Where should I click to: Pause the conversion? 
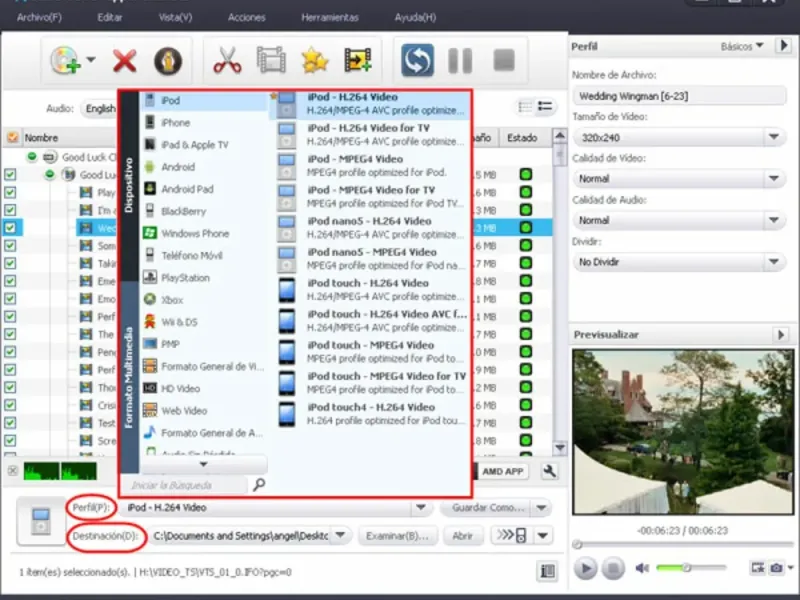pyautogui.click(x=460, y=60)
